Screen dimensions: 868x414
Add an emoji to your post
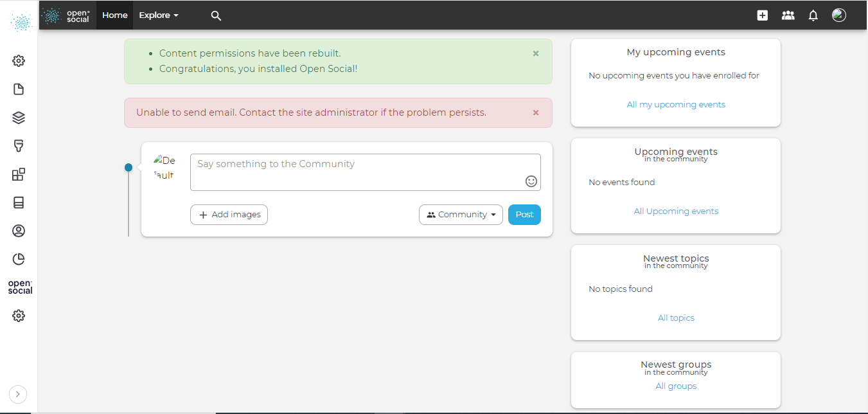pyautogui.click(x=531, y=181)
